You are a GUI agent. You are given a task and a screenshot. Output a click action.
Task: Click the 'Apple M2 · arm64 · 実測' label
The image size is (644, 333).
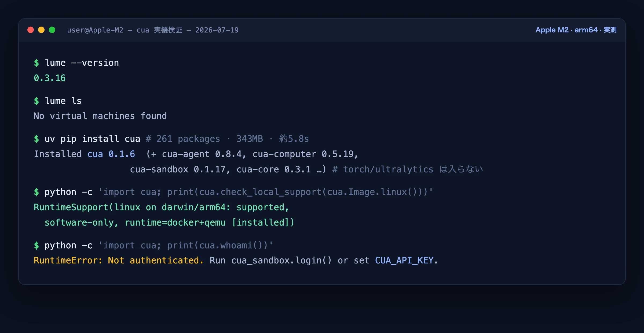point(576,30)
